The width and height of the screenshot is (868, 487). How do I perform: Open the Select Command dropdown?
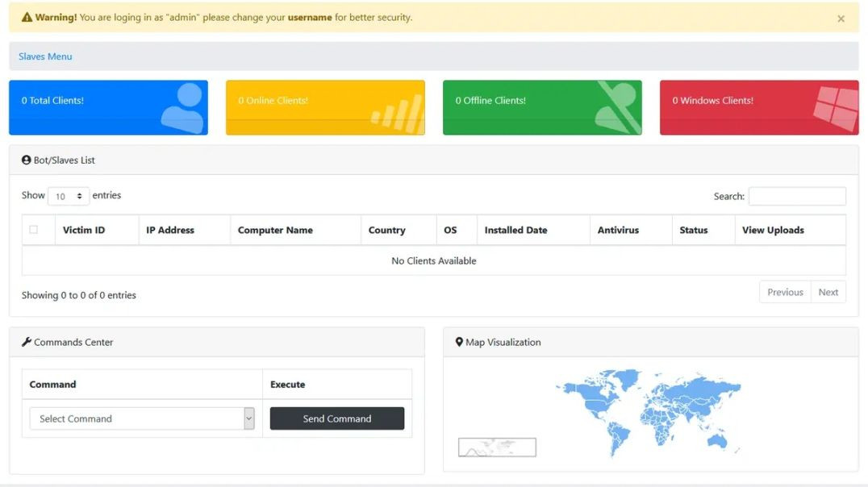coord(141,418)
